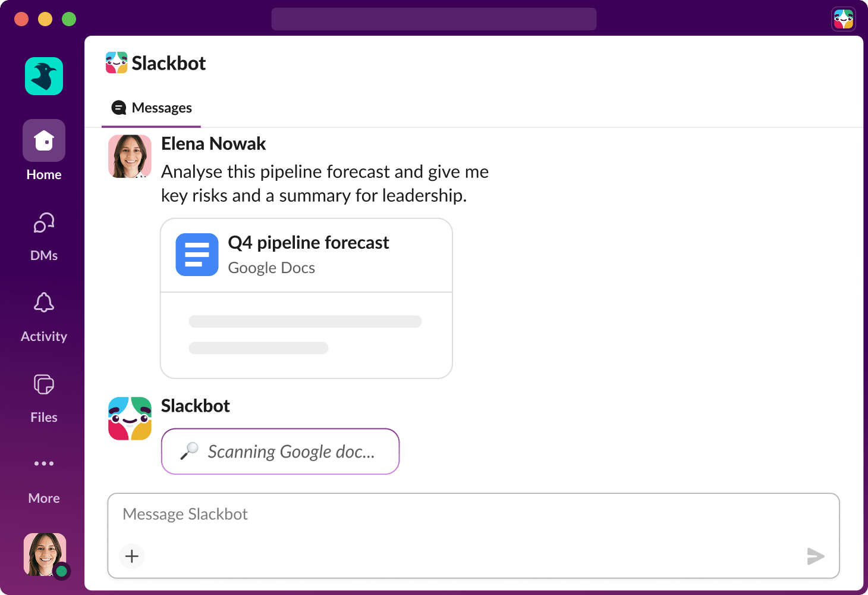Open the attachment plus button in the composer

[131, 556]
